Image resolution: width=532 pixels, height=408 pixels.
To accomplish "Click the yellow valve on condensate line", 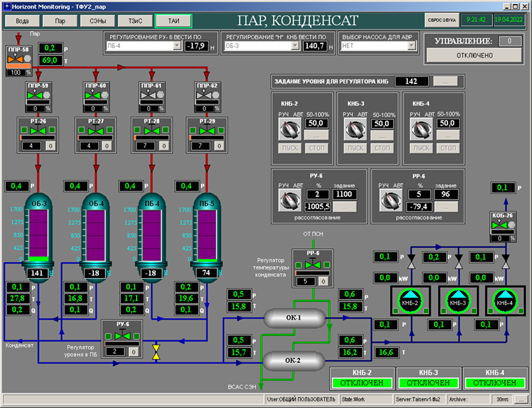I will pyautogui.click(x=156, y=352).
